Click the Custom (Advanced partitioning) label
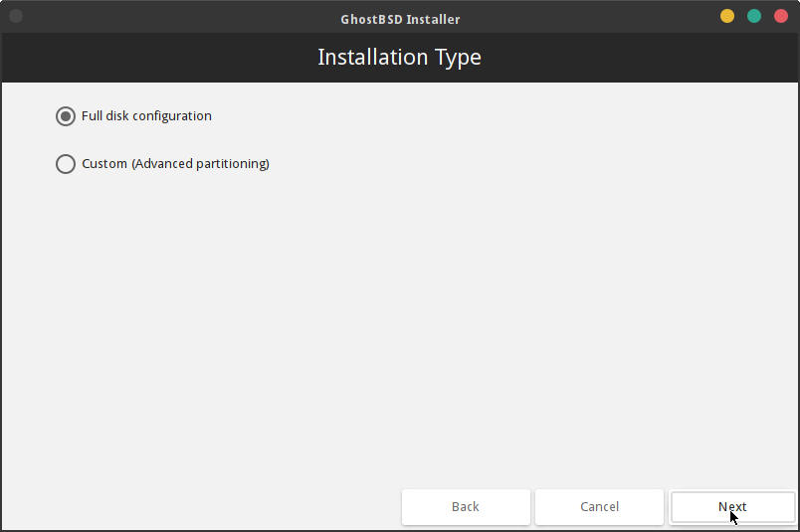The image size is (800, 532). [x=175, y=164]
